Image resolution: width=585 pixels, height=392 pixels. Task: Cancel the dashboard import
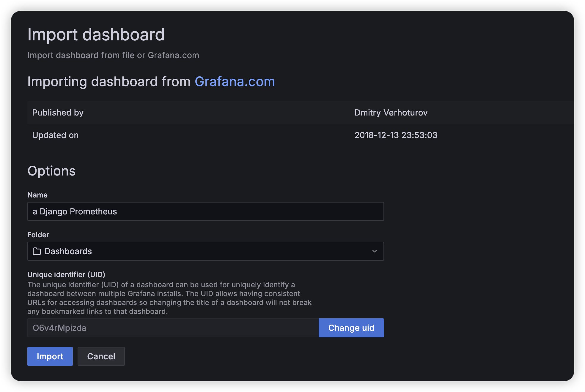tap(101, 356)
